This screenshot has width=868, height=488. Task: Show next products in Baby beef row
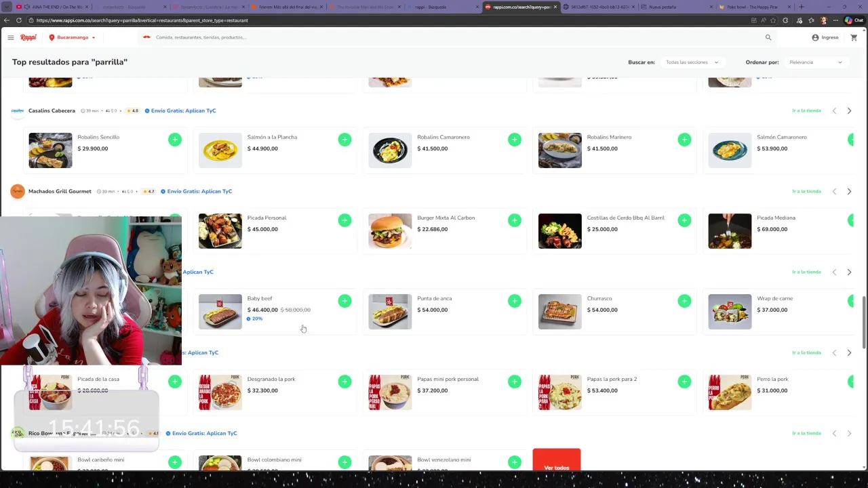pos(849,272)
